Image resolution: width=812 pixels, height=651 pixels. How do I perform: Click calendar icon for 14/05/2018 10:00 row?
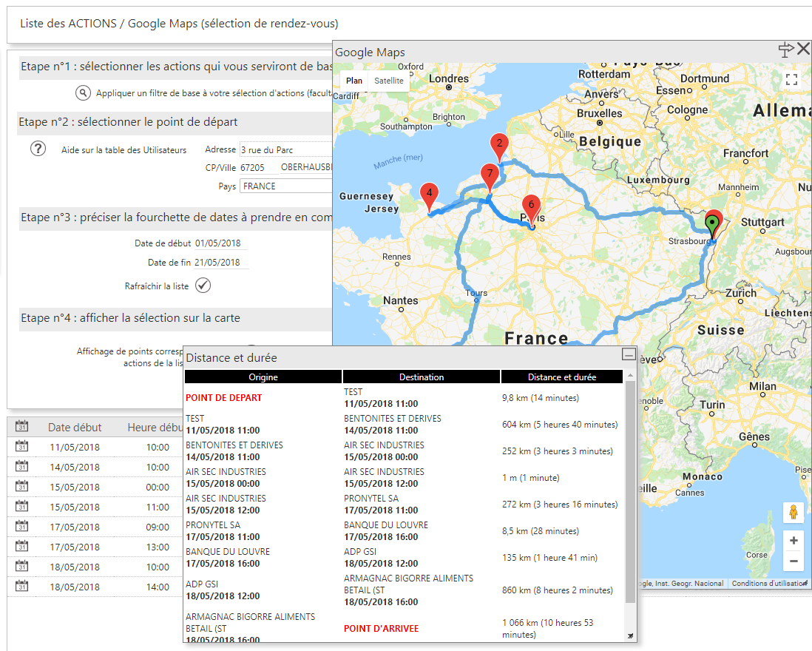[x=21, y=466]
